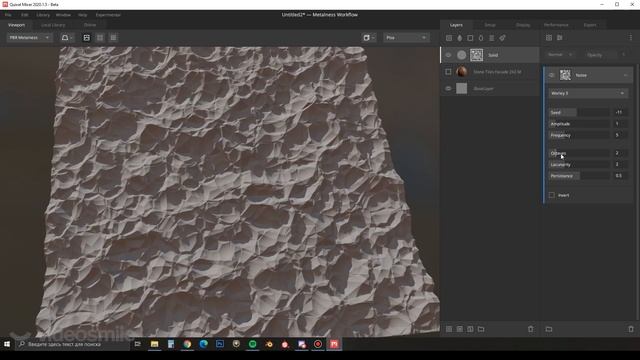Viewport: 640px width, 360px height.
Task: Open the camera perspective dropdown in viewport toolbar
Action: (x=67, y=38)
